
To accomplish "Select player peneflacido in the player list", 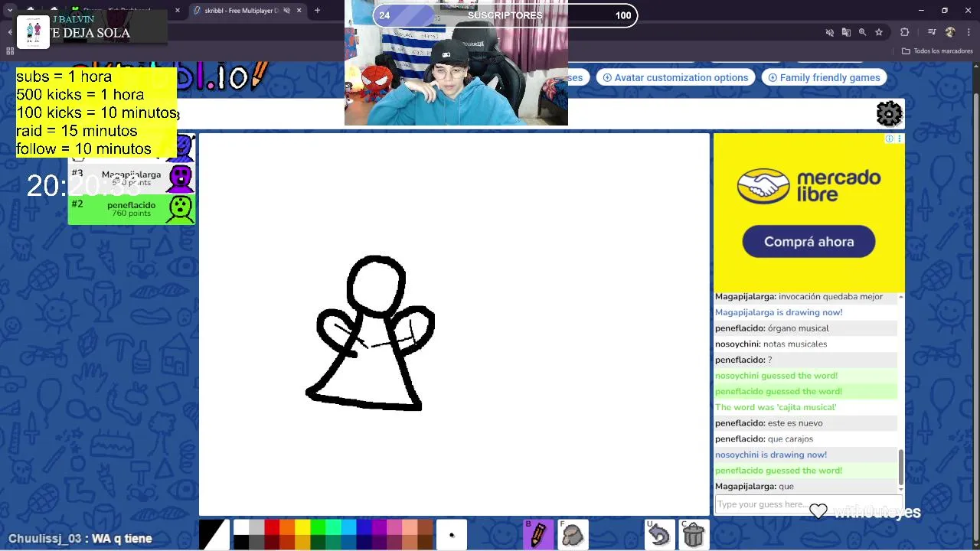I will click(132, 209).
